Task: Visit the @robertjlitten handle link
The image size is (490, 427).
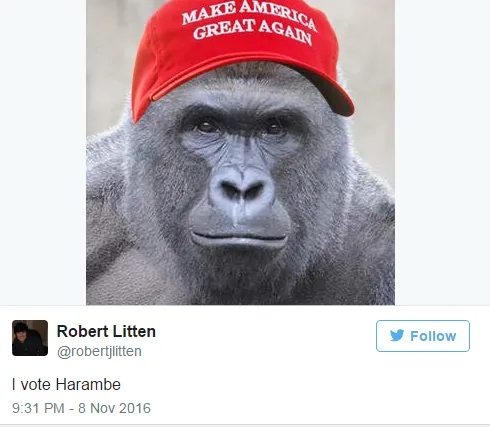Action: coord(99,351)
